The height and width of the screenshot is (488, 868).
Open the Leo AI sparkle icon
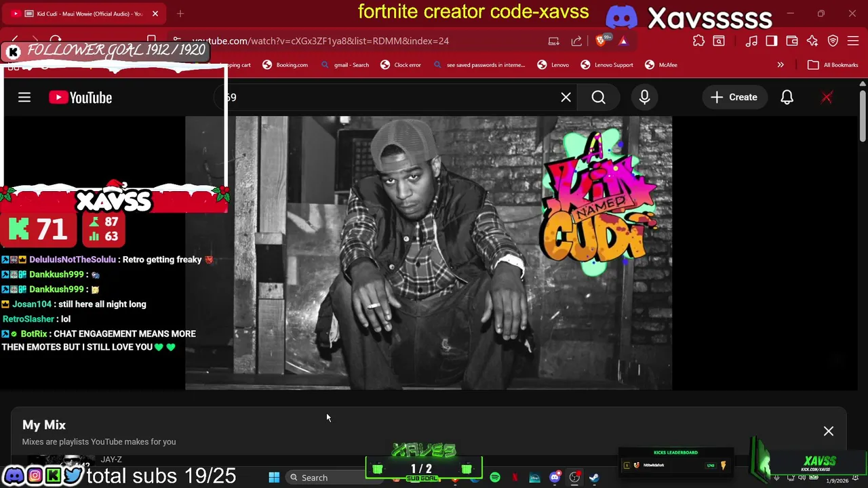pyautogui.click(x=812, y=41)
